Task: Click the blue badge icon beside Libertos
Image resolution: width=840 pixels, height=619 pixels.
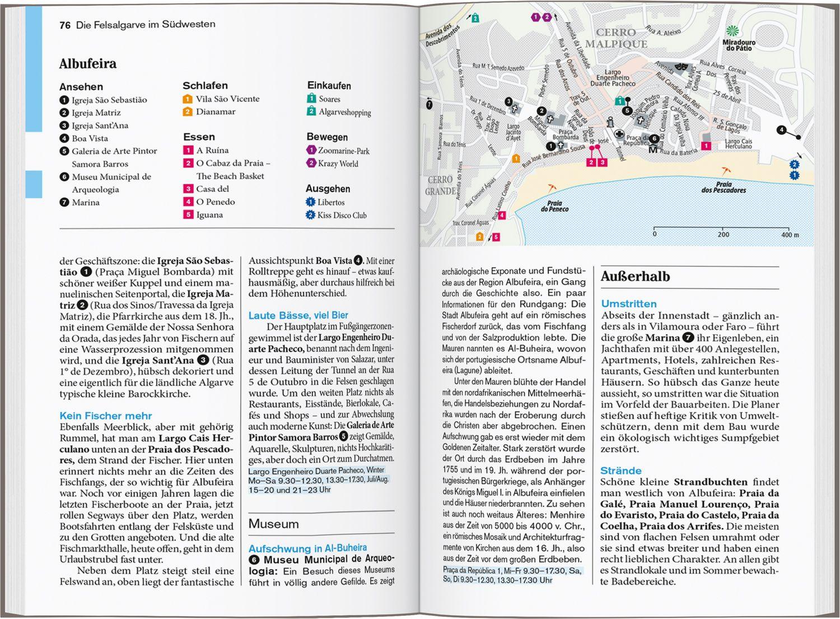Action: pos(310,202)
